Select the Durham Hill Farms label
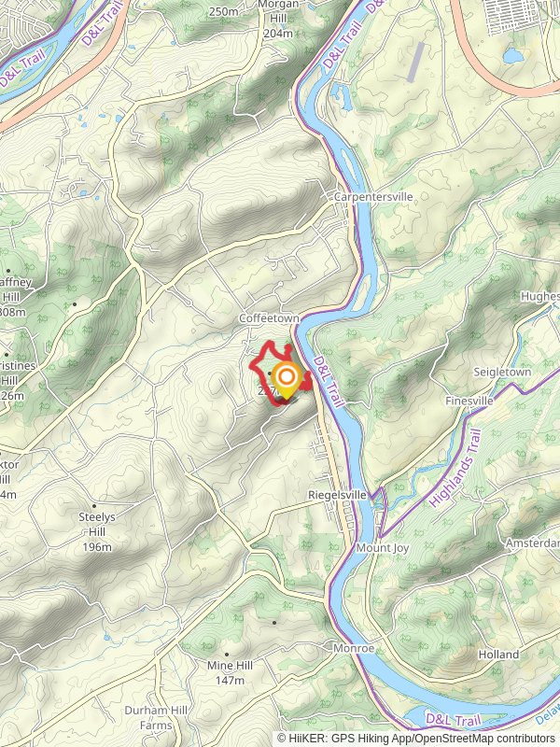 click(156, 718)
